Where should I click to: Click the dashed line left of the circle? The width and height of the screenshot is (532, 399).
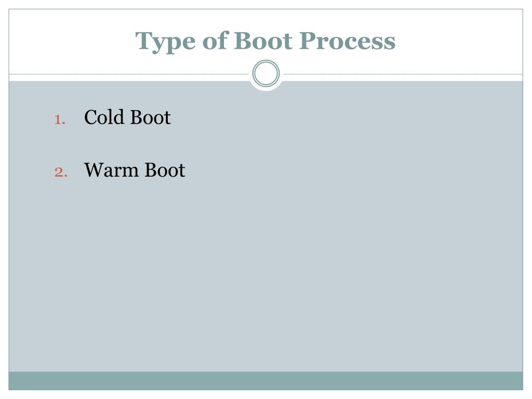(129, 74)
